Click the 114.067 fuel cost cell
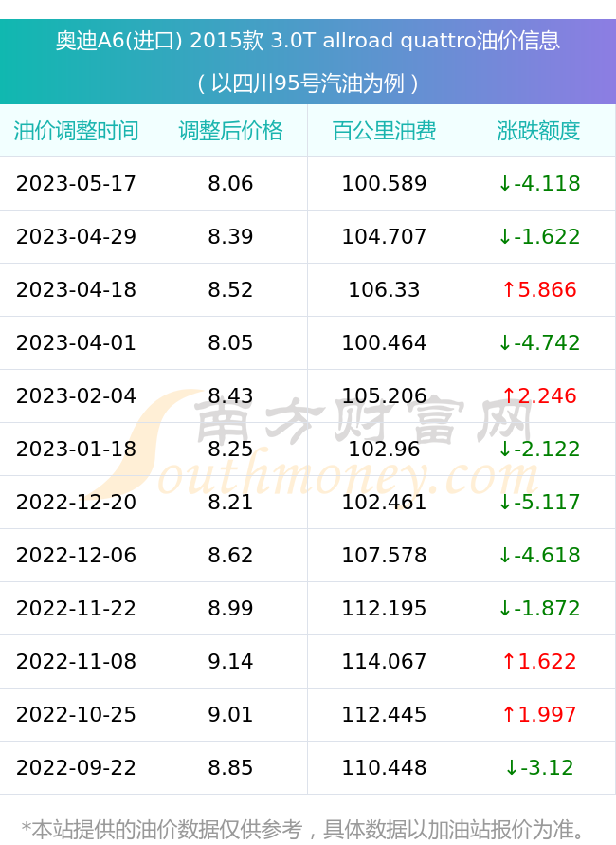 (385, 661)
